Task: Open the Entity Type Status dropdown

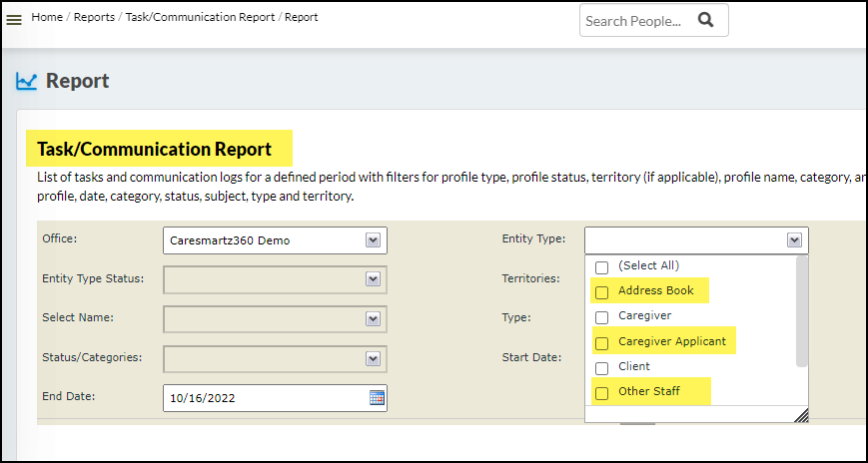Action: coord(373,279)
